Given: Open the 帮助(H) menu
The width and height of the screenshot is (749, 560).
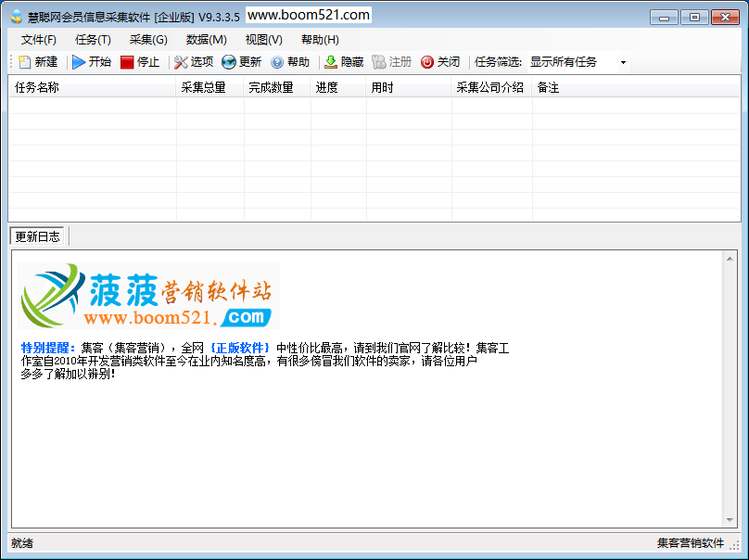Looking at the screenshot, I should click(x=320, y=40).
